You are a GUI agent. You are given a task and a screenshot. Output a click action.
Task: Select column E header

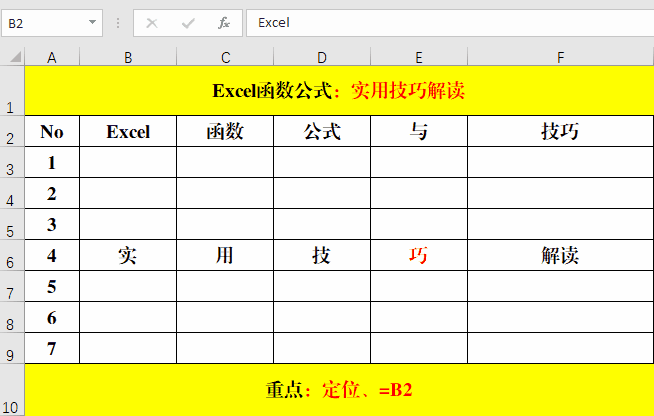(x=419, y=57)
